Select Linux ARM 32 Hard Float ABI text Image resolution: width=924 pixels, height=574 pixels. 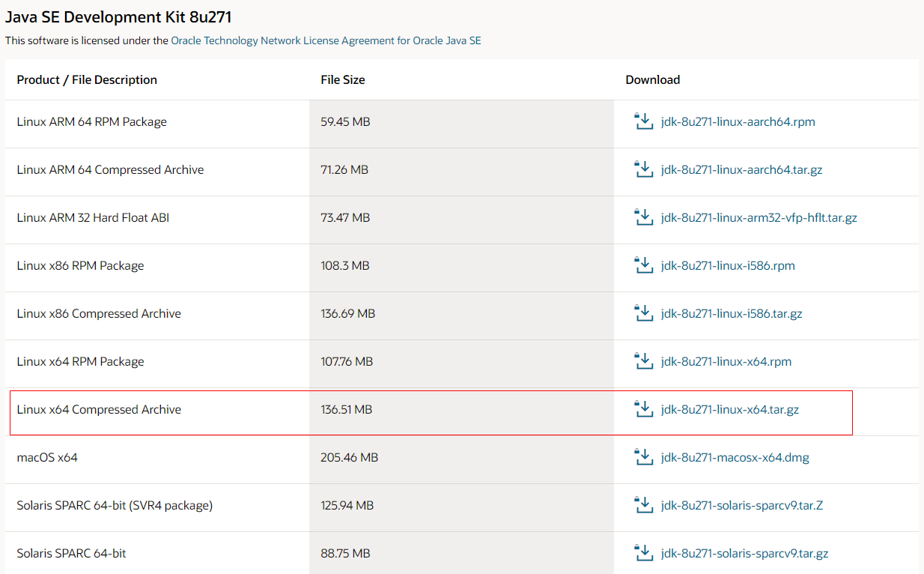point(93,217)
